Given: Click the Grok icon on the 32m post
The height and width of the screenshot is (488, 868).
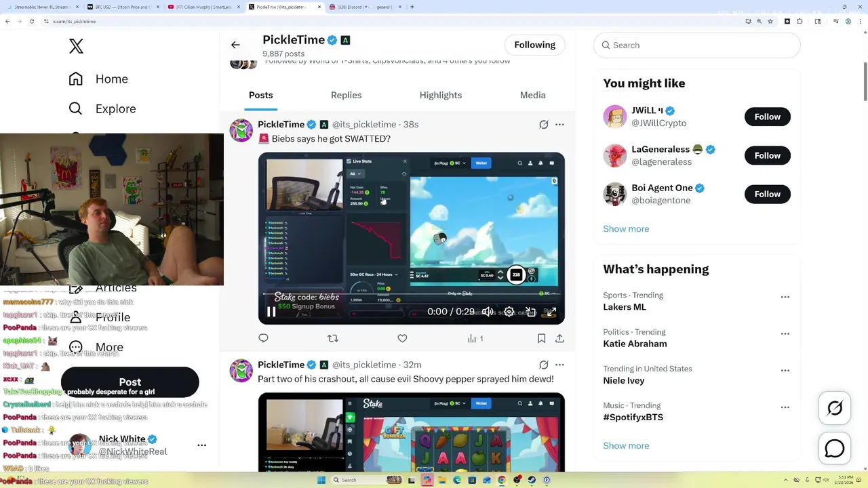Looking at the screenshot, I should click(544, 365).
